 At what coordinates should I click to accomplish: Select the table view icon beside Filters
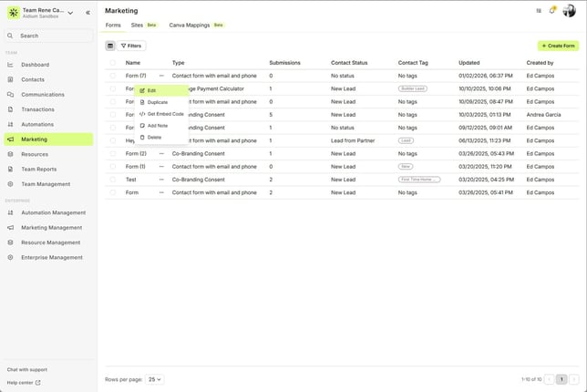point(110,46)
